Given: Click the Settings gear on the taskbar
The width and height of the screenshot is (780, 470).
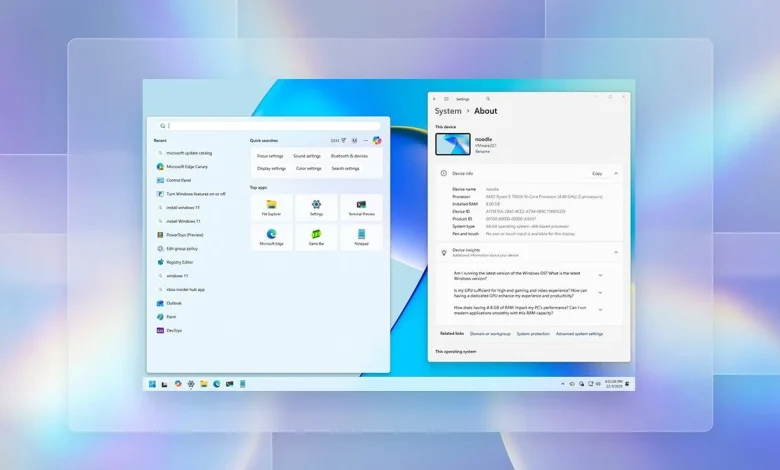Looking at the screenshot, I should pyautogui.click(x=191, y=384).
